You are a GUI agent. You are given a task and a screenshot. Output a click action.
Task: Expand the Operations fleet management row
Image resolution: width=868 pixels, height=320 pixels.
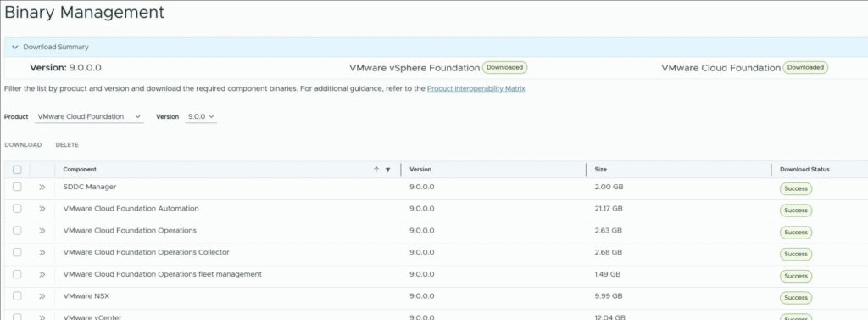click(x=42, y=274)
